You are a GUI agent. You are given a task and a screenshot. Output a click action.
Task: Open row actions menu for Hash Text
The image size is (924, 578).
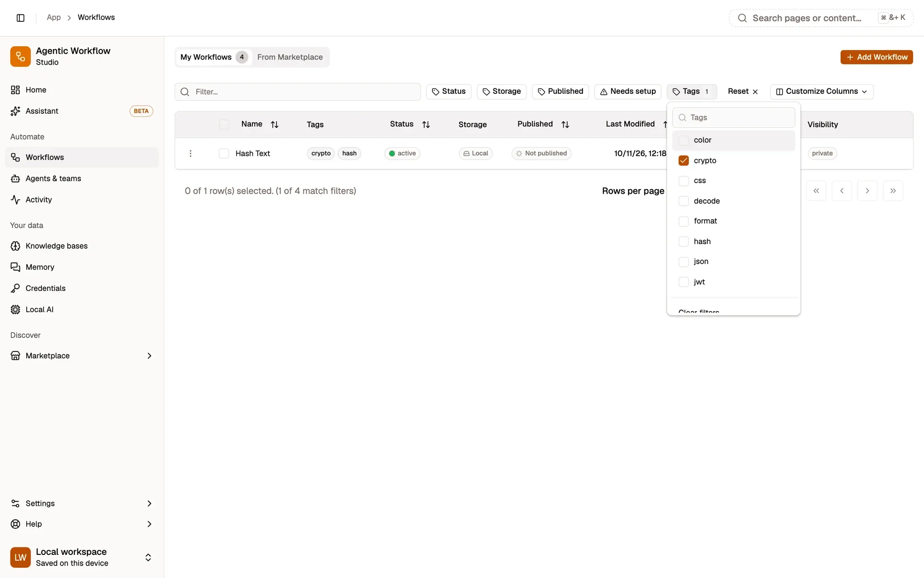pos(190,154)
